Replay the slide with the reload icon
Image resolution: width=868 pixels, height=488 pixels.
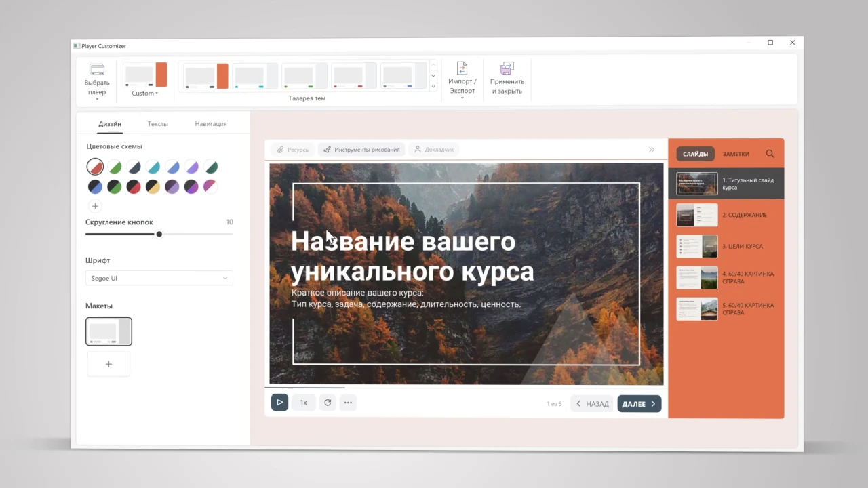[x=328, y=403]
